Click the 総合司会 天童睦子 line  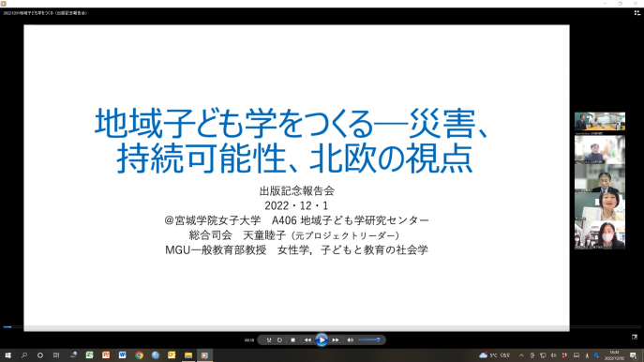294,235
